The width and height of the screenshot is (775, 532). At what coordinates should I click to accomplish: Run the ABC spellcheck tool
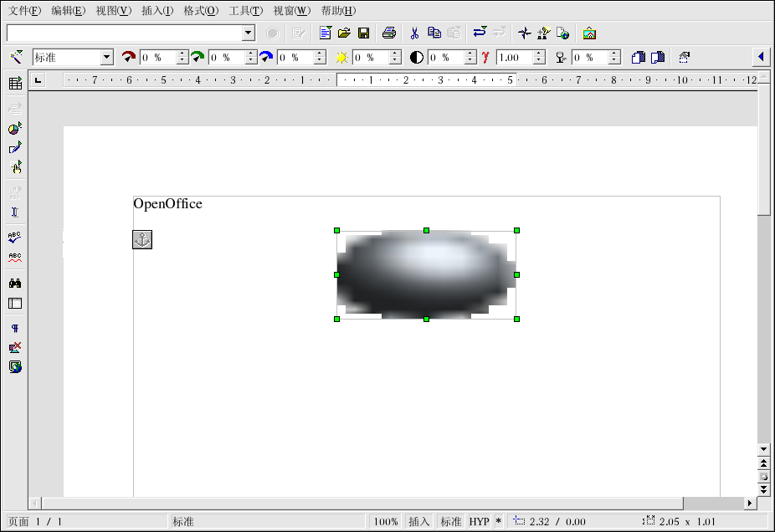(x=15, y=238)
